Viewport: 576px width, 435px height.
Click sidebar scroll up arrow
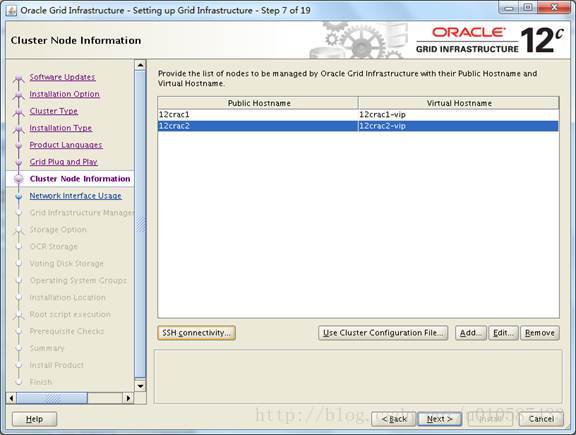coord(140,65)
